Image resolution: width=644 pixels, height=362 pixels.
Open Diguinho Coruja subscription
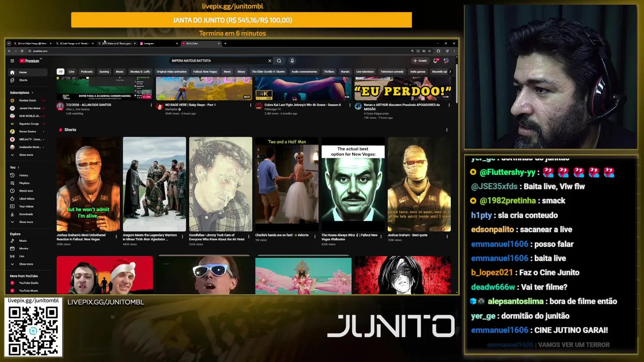28,124
